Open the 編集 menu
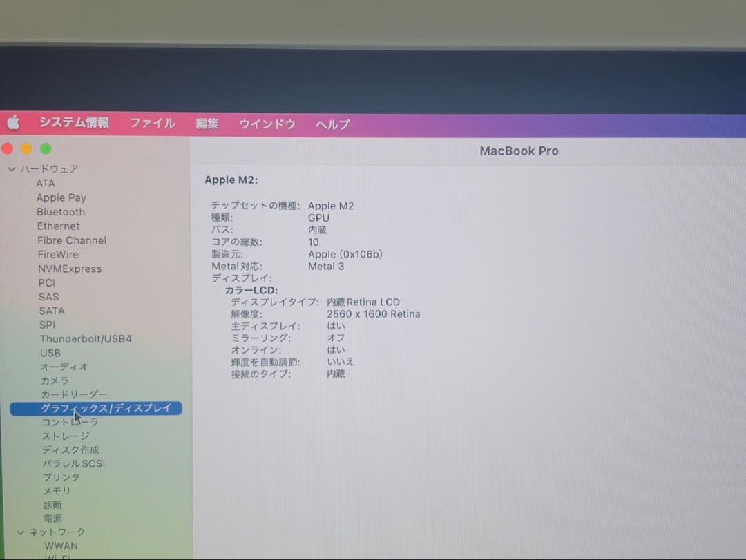Screen dimensions: 746x560 click(x=207, y=123)
